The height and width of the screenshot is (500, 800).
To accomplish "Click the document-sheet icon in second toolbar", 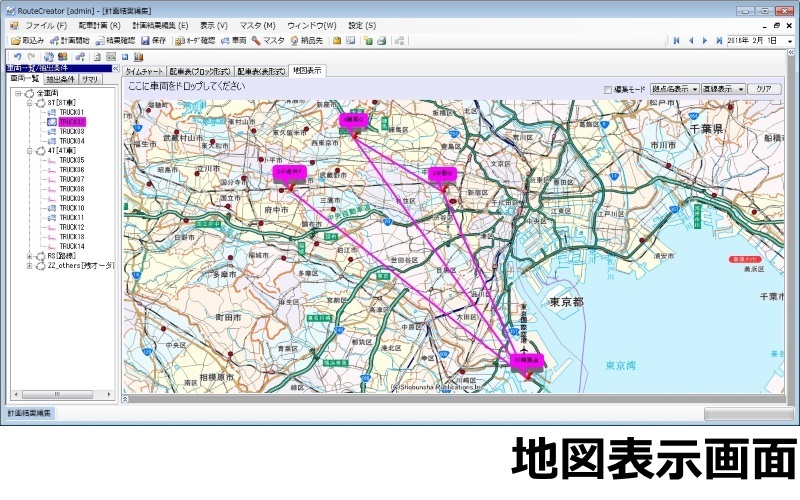I will pyautogui.click(x=97, y=57).
